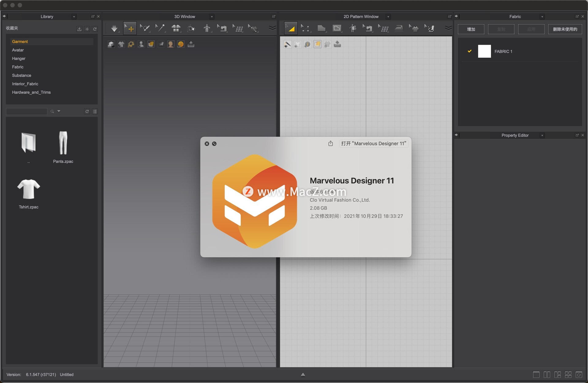Toggle the 3D environment dots display icon
The width and height of the screenshot is (588, 383).
(x=131, y=44)
